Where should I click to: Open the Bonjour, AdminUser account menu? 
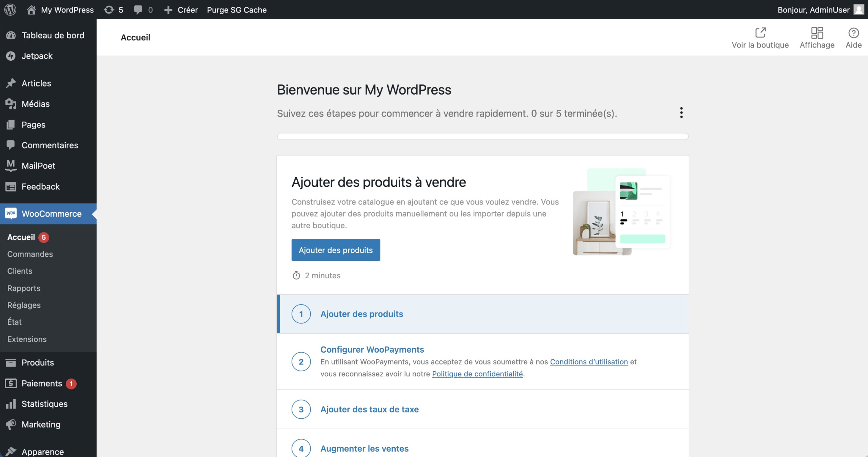[x=821, y=10]
